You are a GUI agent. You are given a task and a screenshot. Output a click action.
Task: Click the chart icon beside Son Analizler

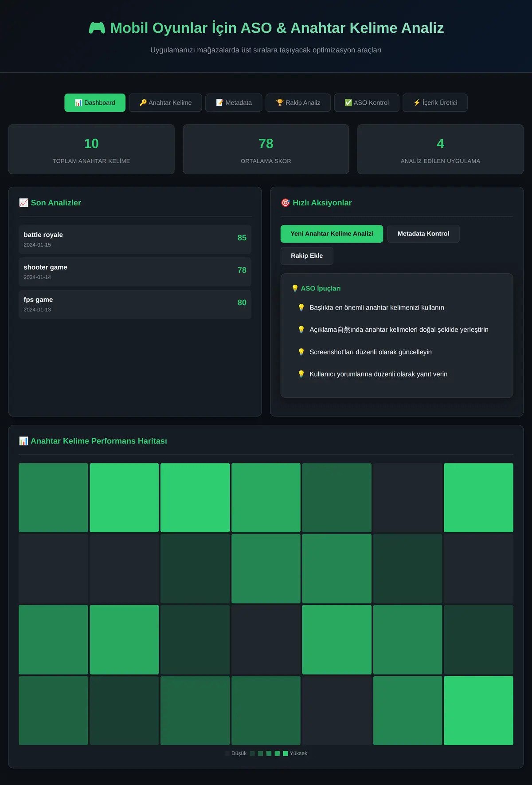click(23, 203)
